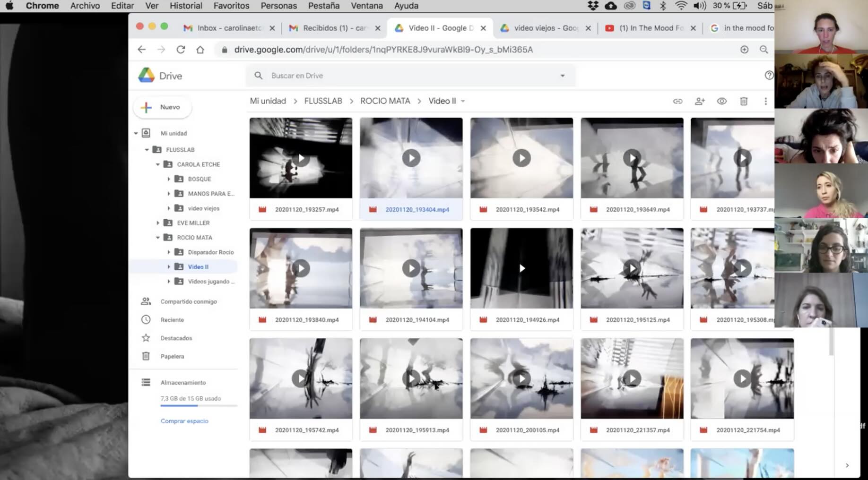Click the storage usage bar
Screen dimensions: 868x480
tap(199, 405)
